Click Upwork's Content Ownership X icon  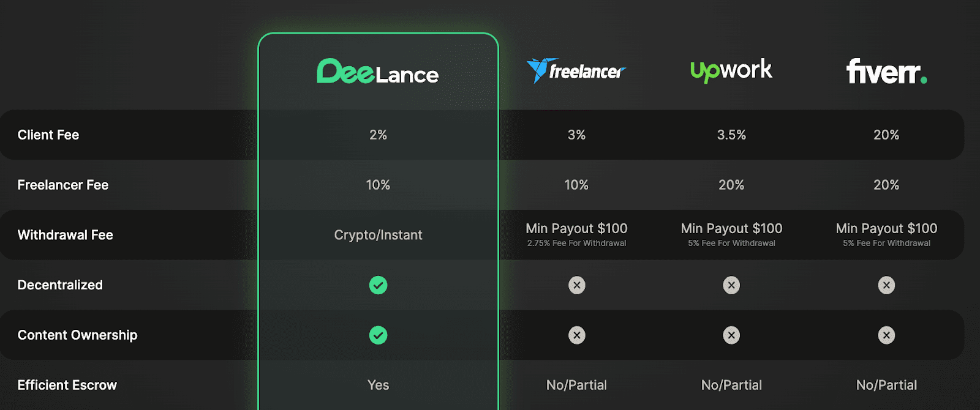[x=731, y=335]
